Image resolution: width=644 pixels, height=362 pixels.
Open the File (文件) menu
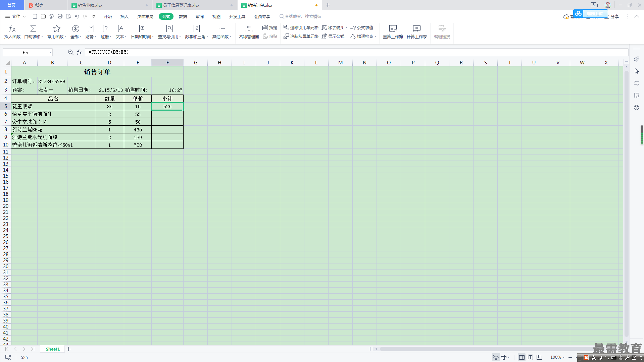pyautogui.click(x=15, y=16)
